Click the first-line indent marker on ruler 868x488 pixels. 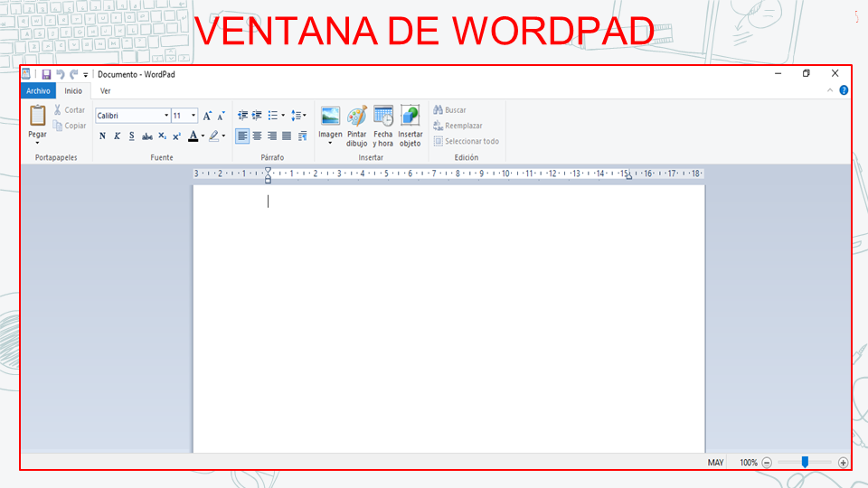(268, 170)
